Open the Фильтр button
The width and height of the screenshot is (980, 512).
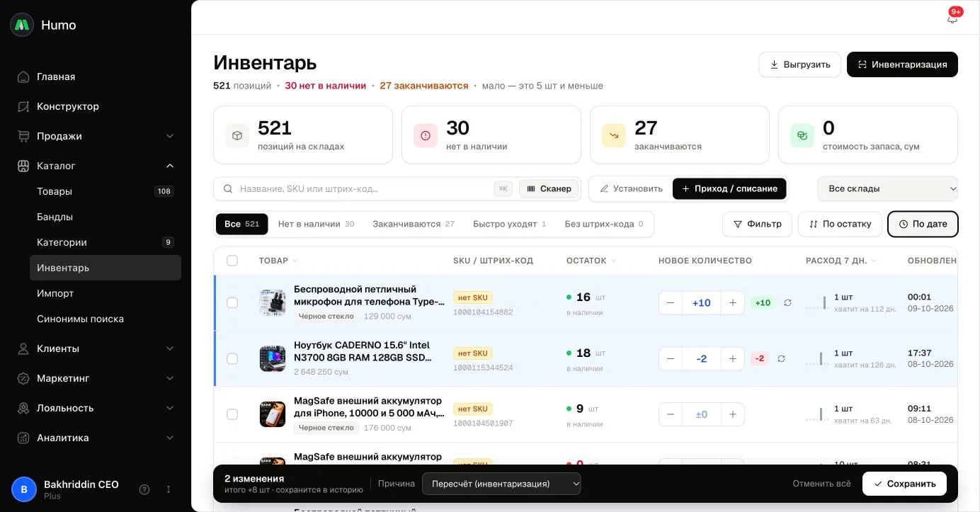click(757, 224)
